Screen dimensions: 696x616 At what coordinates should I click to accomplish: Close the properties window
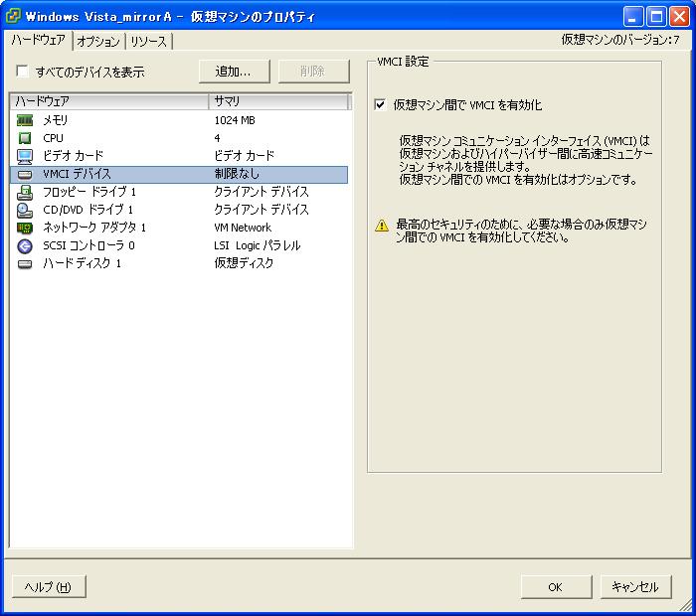click(679, 17)
